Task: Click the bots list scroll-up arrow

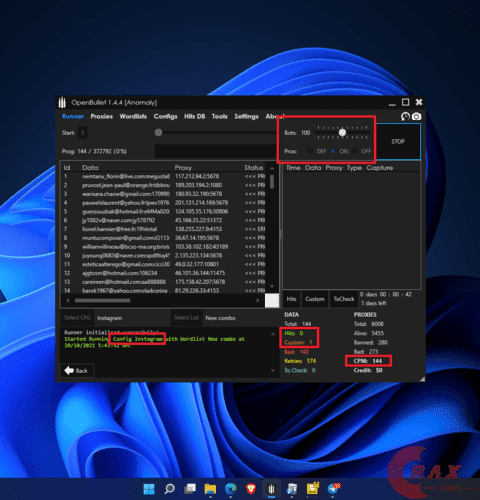Action: pyautogui.click(x=272, y=168)
